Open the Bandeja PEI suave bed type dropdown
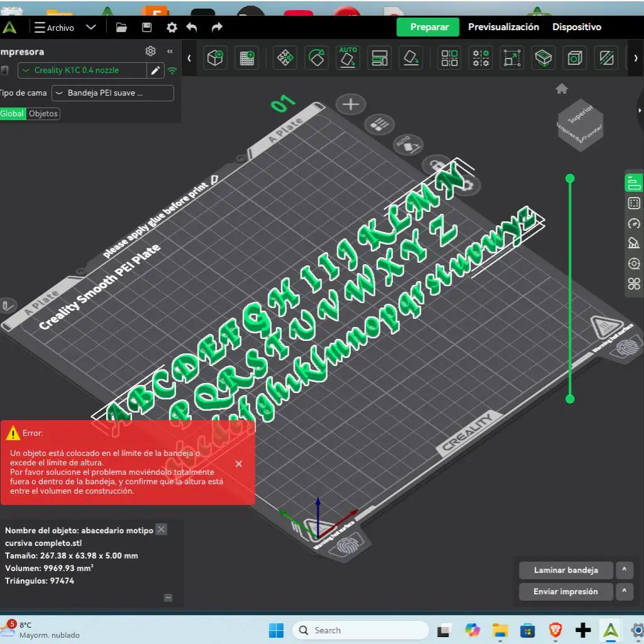644x644 pixels. click(x=113, y=93)
